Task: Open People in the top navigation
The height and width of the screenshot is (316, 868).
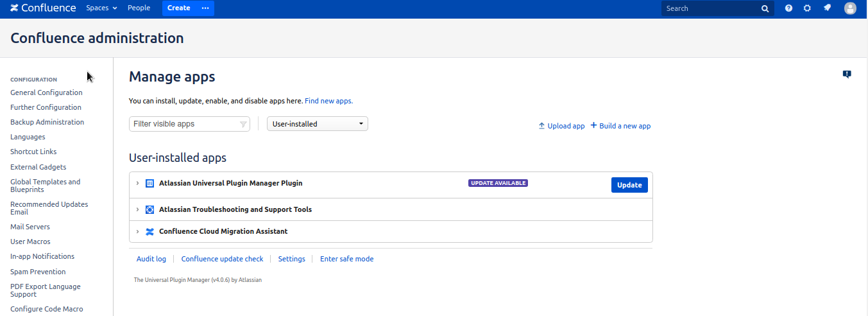Action: 139,8
